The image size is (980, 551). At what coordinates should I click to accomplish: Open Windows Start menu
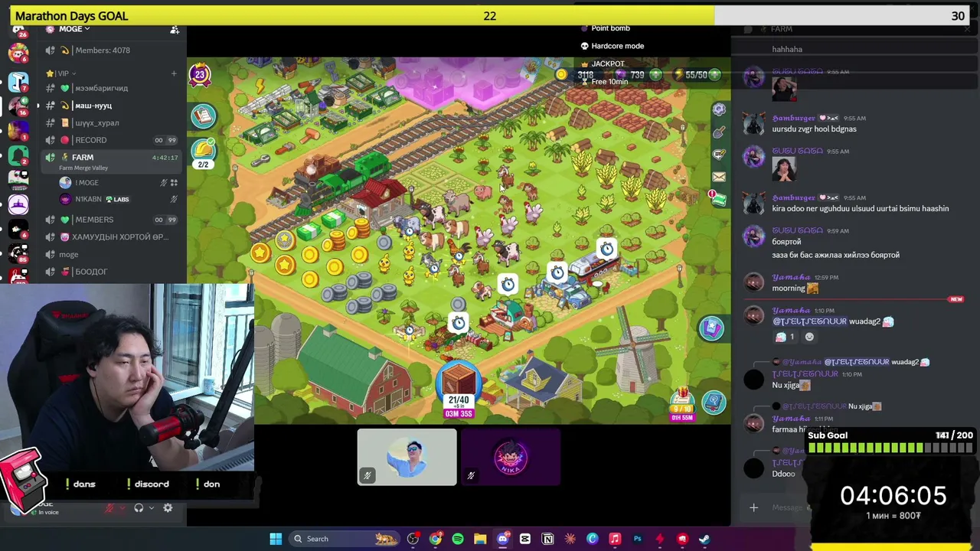276,539
